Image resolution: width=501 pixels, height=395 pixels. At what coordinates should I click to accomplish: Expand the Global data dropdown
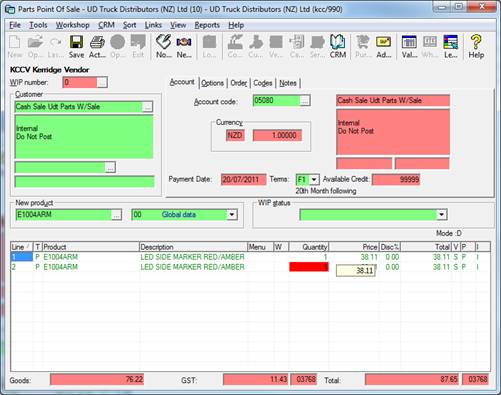pyautogui.click(x=232, y=215)
